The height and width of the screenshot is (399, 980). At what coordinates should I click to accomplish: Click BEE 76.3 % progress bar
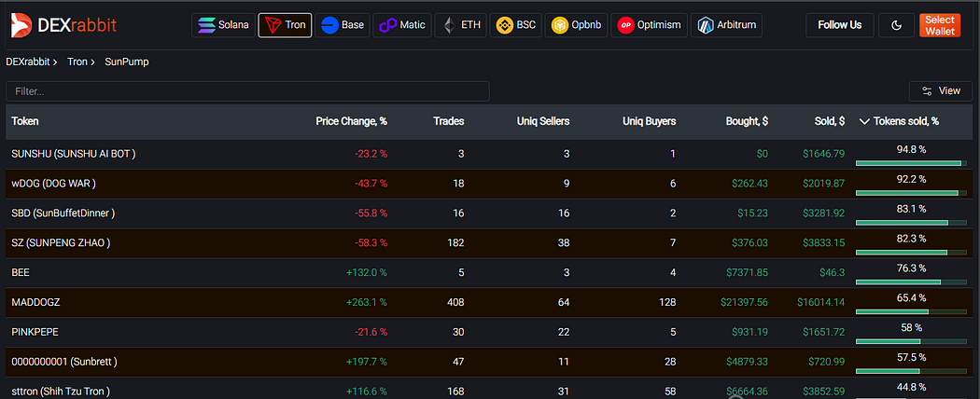pyautogui.click(x=911, y=282)
